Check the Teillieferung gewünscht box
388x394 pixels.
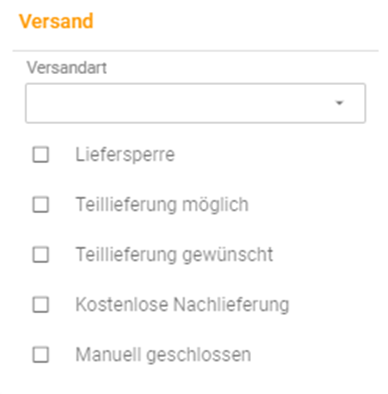click(41, 255)
